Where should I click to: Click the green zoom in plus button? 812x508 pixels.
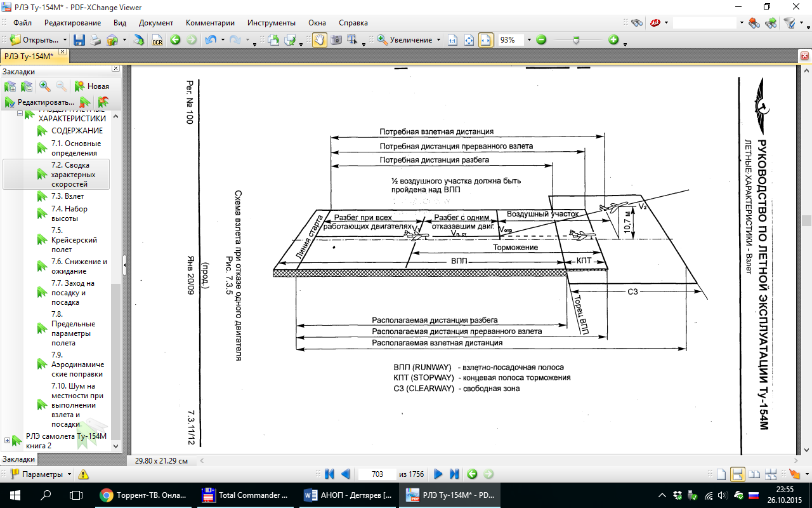[x=613, y=40]
